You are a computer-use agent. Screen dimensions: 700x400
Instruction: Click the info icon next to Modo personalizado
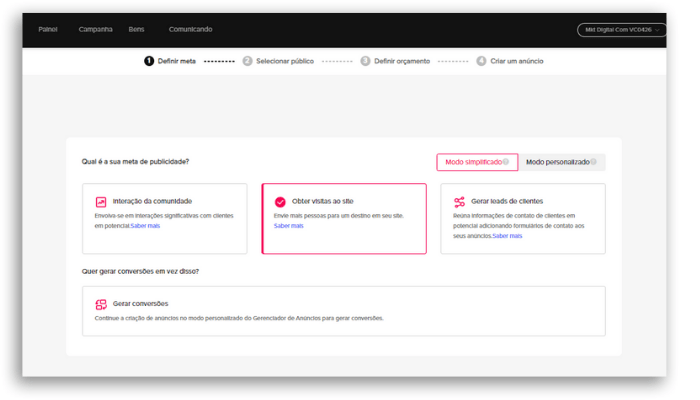593,162
